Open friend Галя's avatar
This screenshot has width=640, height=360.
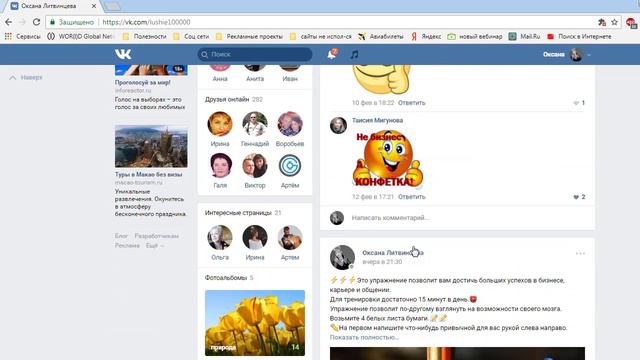pyautogui.click(x=220, y=165)
